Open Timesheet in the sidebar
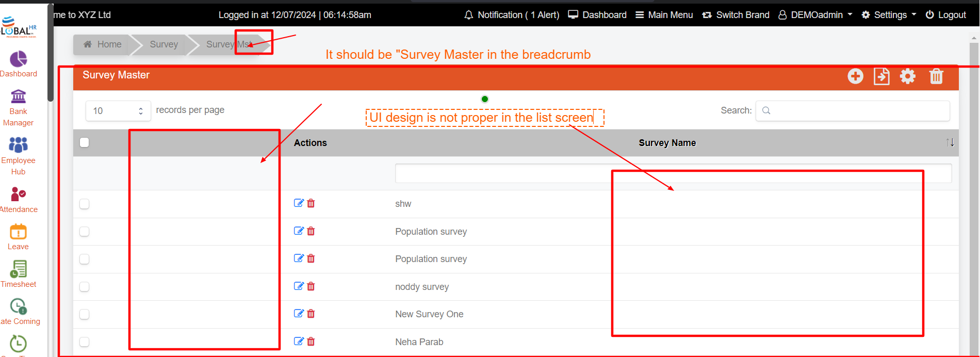 (19, 274)
